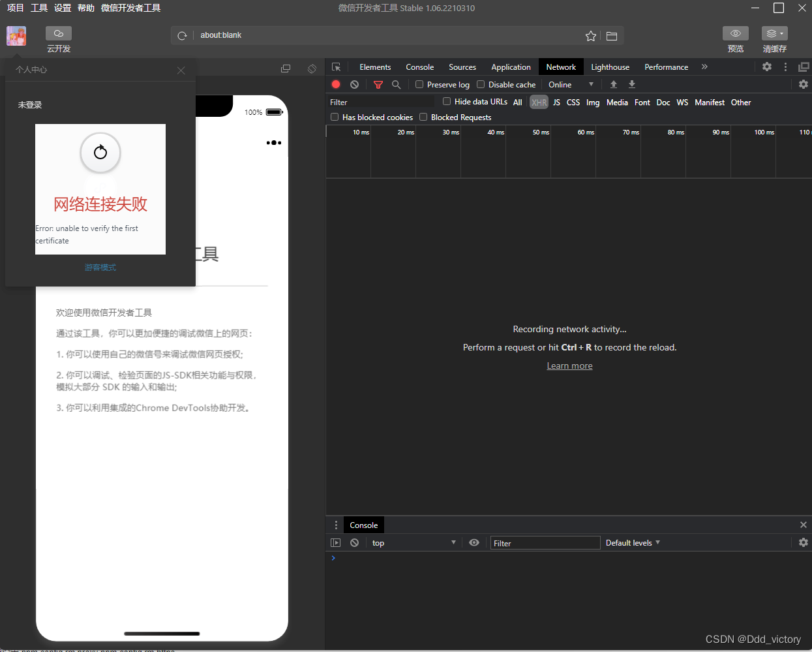This screenshot has height=652, width=812.
Task: Open the Learn more link
Action: click(569, 366)
